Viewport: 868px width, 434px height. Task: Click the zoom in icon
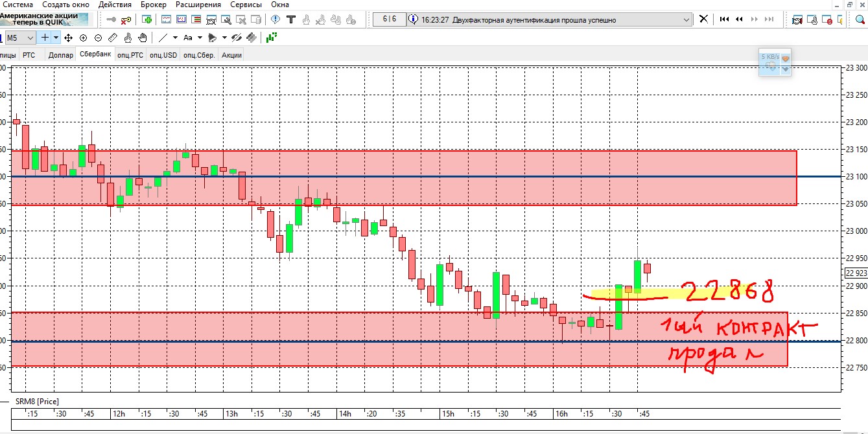(83, 38)
